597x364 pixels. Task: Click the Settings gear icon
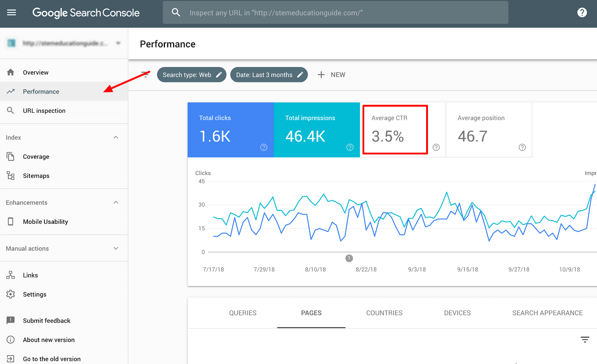coord(10,294)
